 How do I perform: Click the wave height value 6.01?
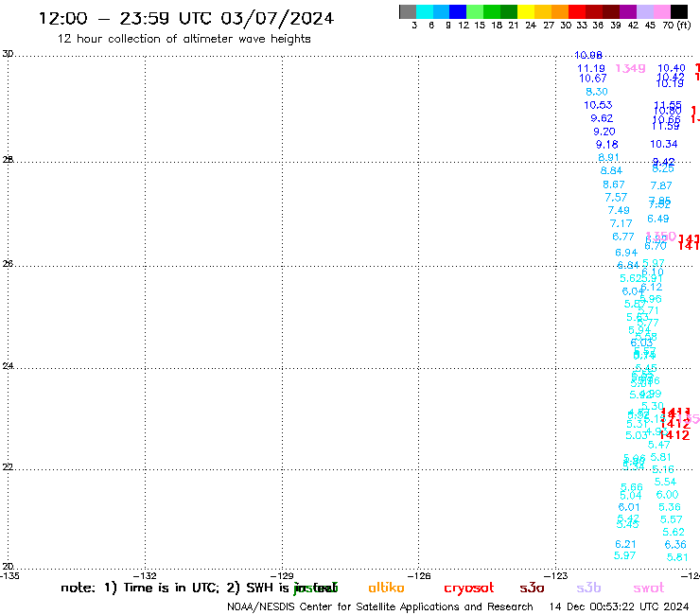(629, 507)
